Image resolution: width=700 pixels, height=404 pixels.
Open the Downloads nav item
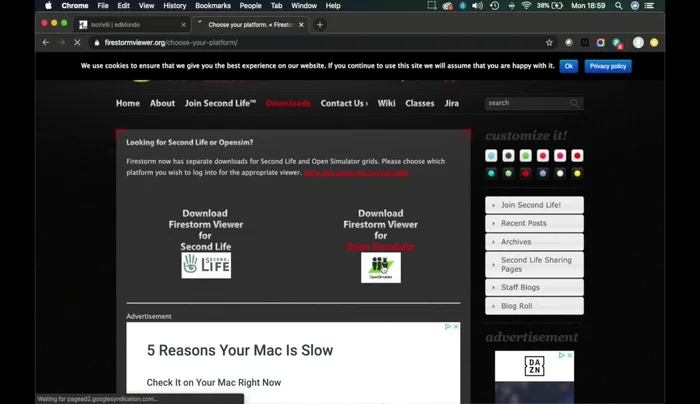(x=288, y=103)
